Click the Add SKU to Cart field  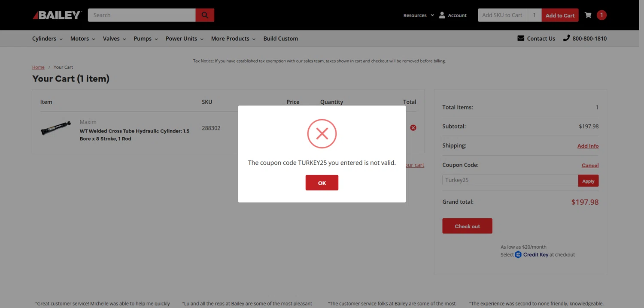(502, 15)
